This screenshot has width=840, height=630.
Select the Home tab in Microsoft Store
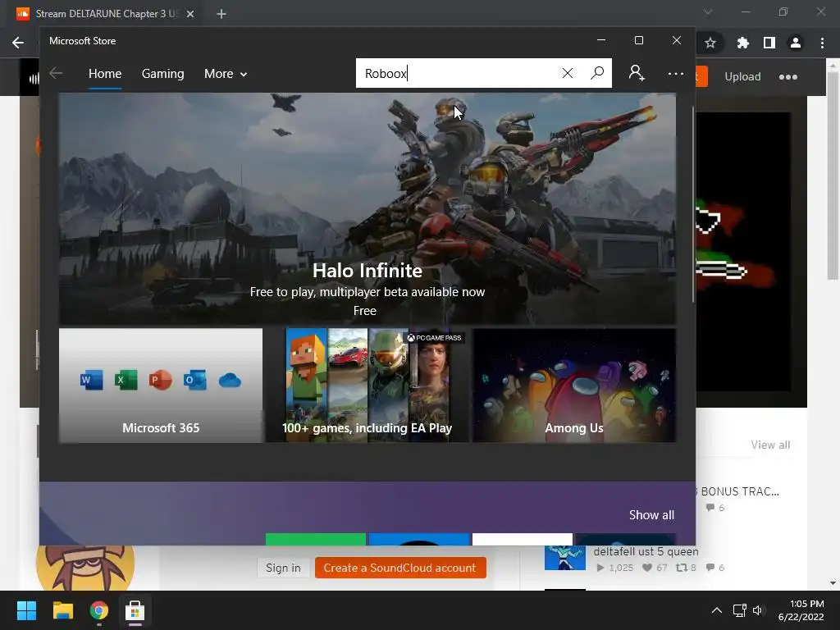pyautogui.click(x=105, y=74)
